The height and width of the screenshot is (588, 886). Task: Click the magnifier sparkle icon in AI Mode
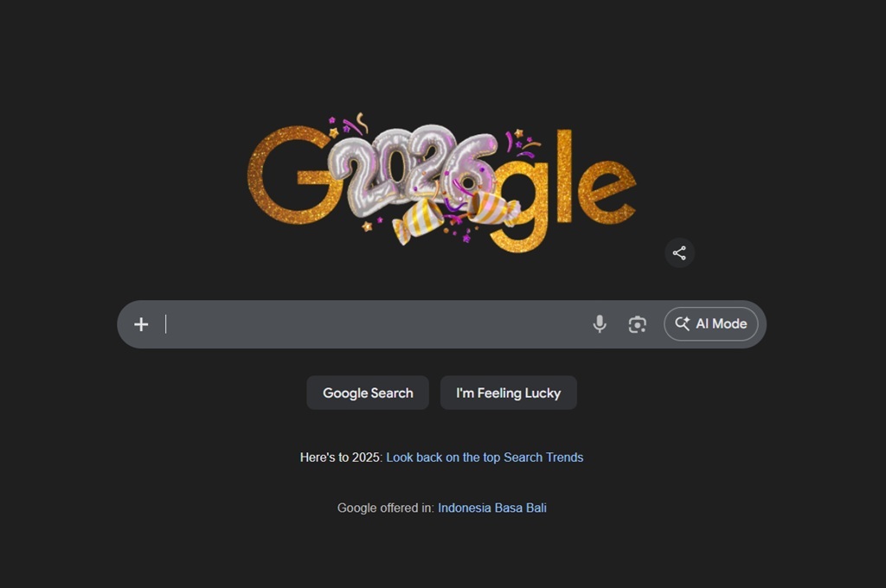[x=682, y=323]
